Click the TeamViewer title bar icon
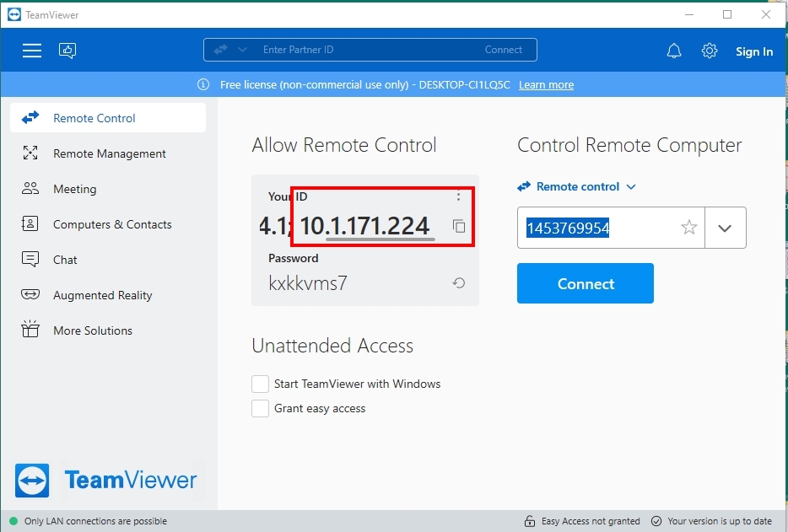788x532 pixels. pyautogui.click(x=14, y=14)
